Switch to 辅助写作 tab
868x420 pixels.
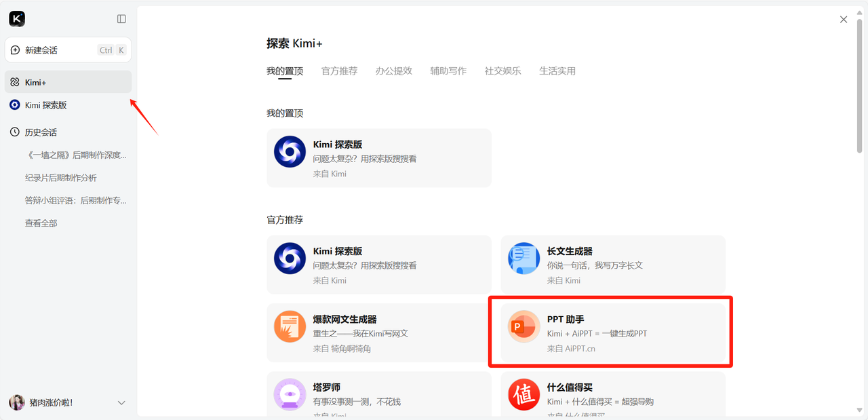pyautogui.click(x=448, y=71)
